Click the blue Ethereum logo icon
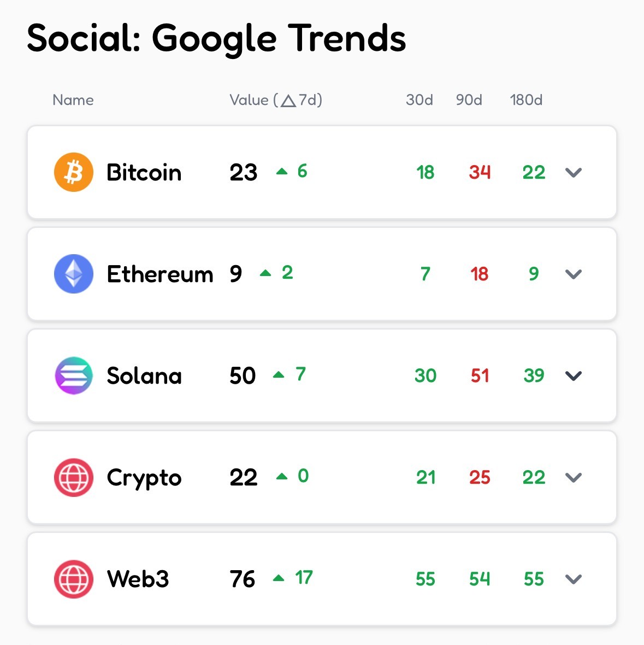The width and height of the screenshot is (644, 645). coord(74,274)
